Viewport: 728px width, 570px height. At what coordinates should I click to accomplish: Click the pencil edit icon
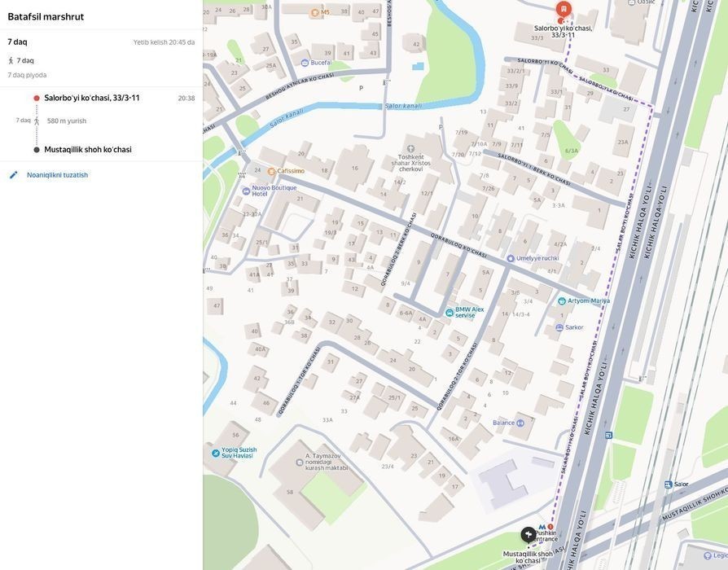click(x=14, y=175)
